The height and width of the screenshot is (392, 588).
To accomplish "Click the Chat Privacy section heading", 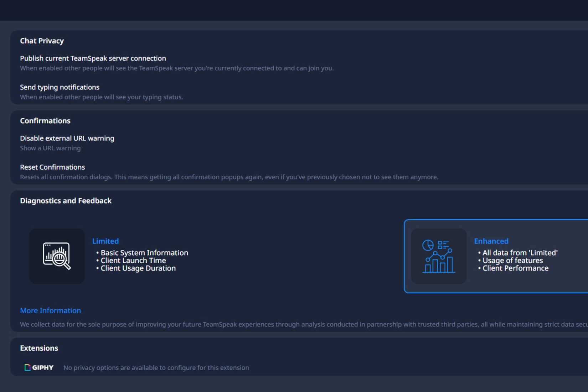I will pos(42,41).
